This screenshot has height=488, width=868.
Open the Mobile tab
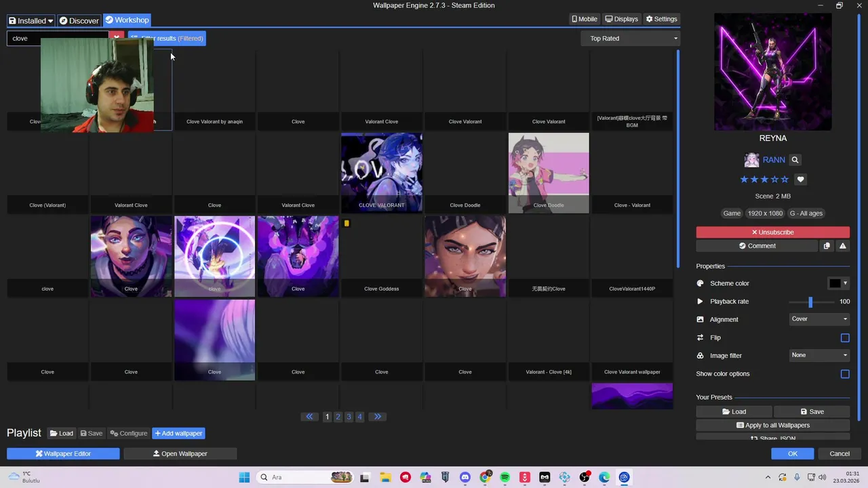(585, 20)
